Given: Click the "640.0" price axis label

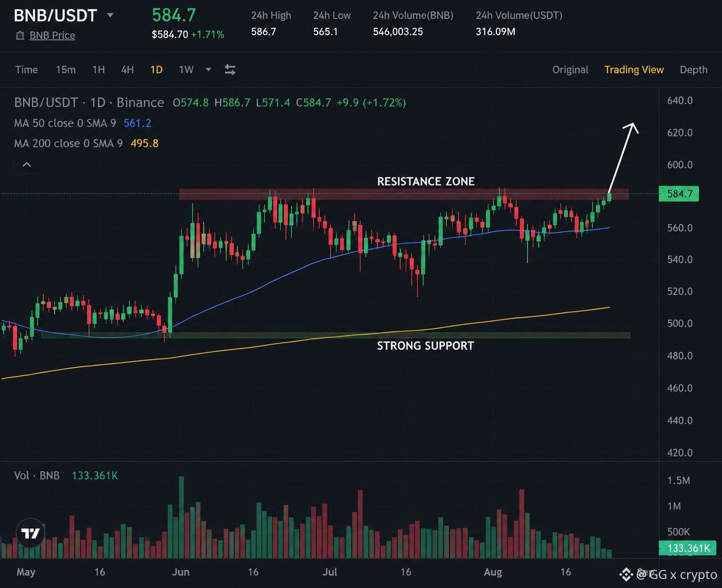Looking at the screenshot, I should pos(680,100).
